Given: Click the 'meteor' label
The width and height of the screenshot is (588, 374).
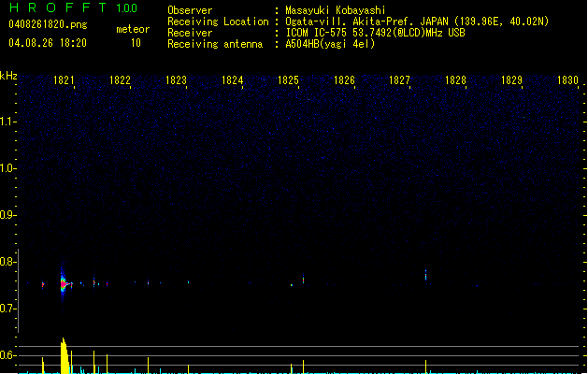Looking at the screenshot, I should click(x=133, y=29).
